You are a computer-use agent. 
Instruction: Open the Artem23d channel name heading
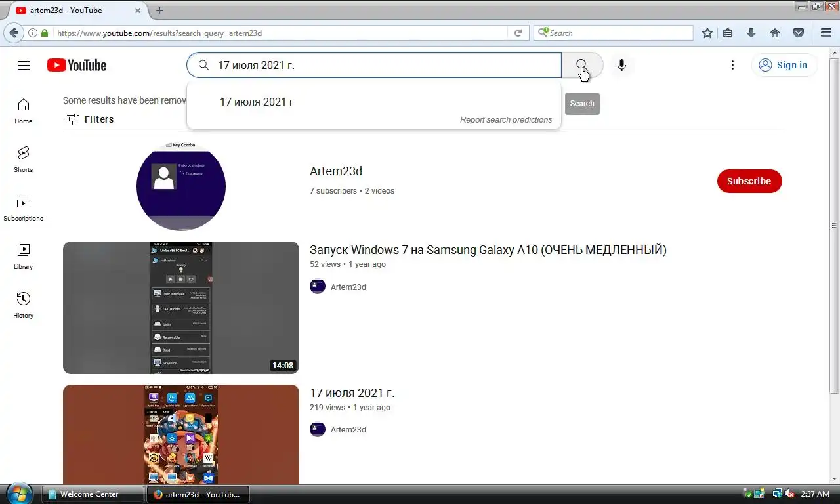[x=336, y=171]
